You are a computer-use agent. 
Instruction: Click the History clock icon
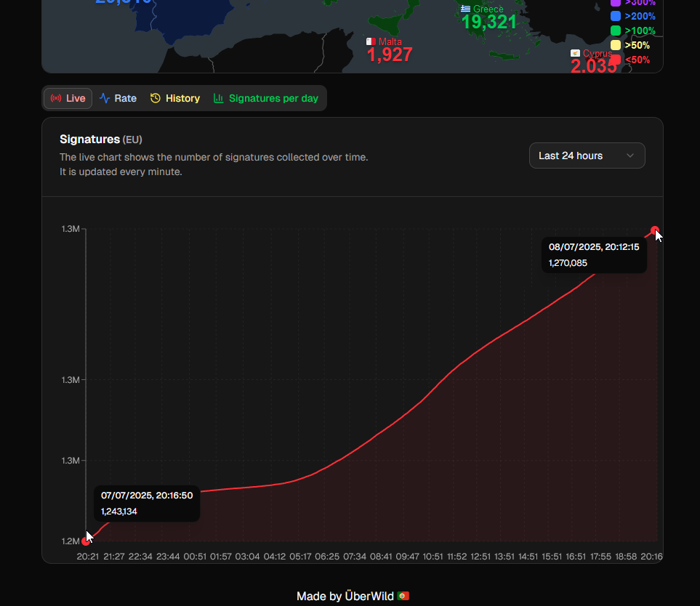pyautogui.click(x=156, y=98)
